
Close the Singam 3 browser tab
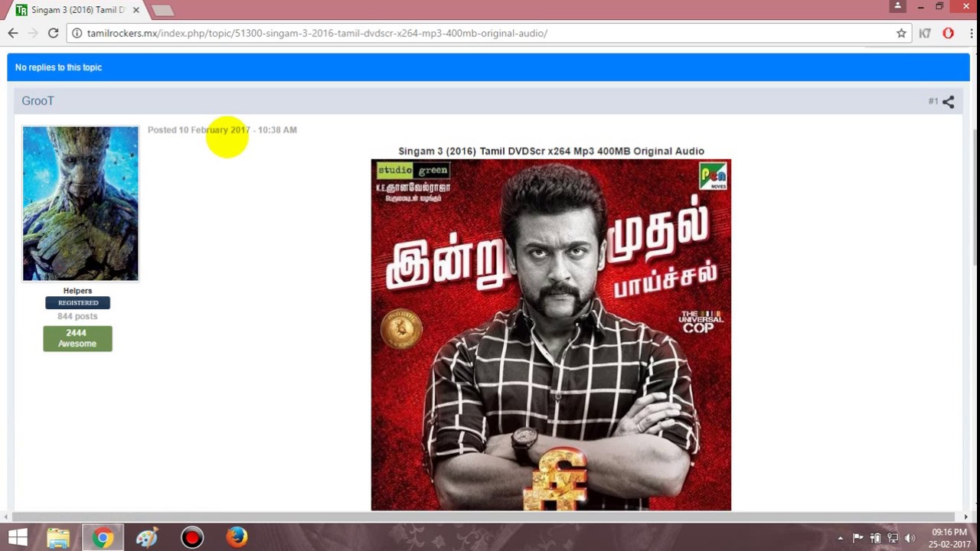click(136, 10)
